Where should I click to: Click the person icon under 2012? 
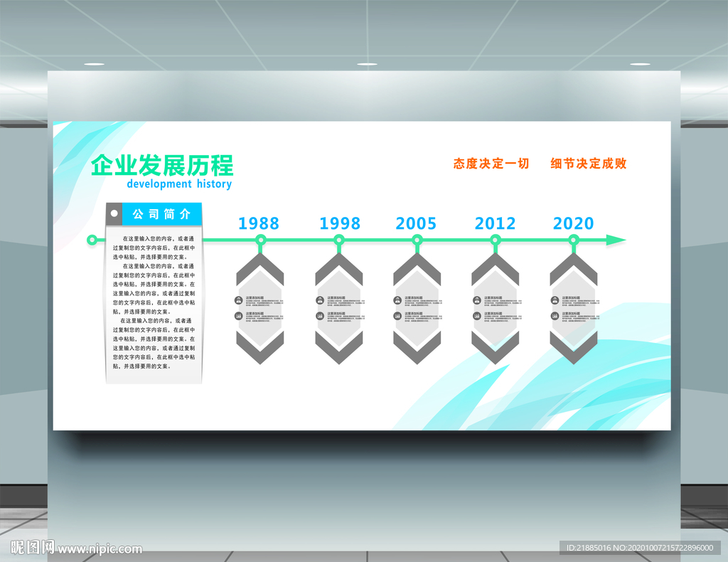click(477, 300)
